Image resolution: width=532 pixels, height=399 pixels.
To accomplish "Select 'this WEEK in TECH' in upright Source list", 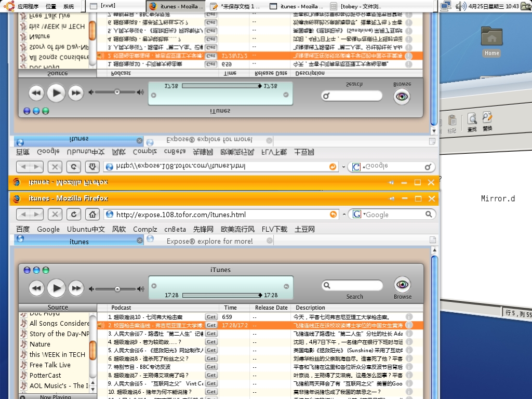I will pyautogui.click(x=57, y=354).
